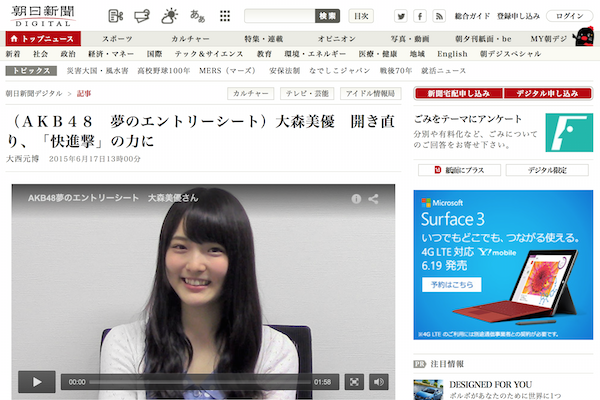Go to トップニュース tab
The width and height of the screenshot is (600, 400).
click(43, 39)
